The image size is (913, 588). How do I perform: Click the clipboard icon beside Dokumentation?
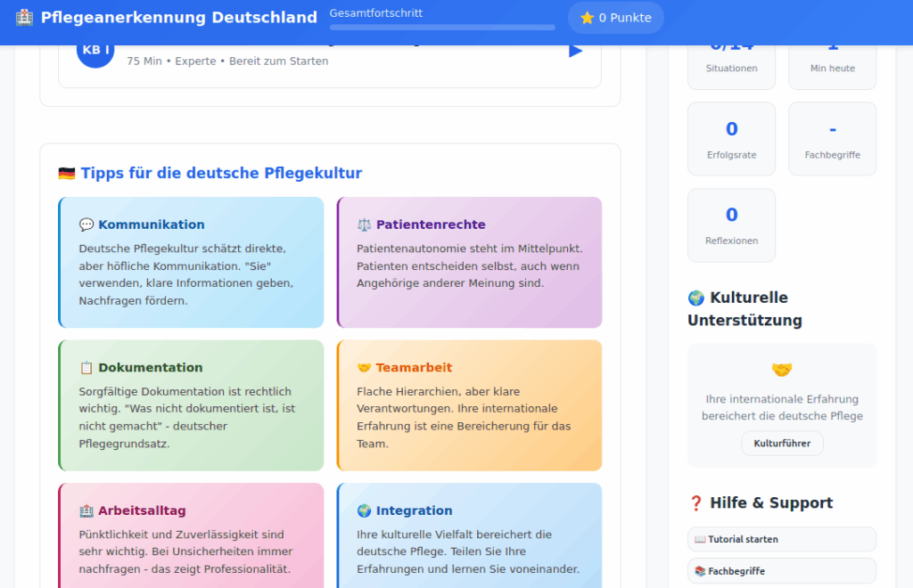[x=86, y=367]
